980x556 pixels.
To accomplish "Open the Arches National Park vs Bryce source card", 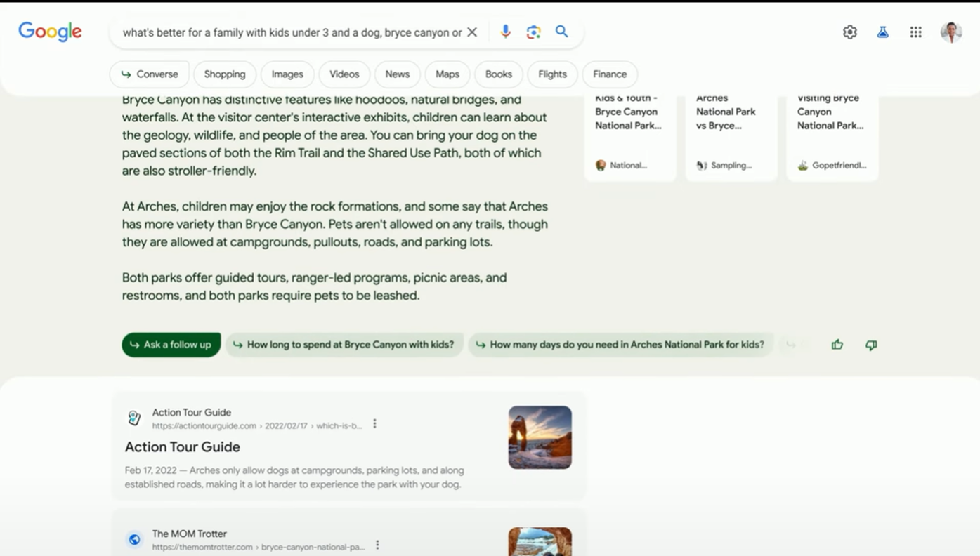I will pyautogui.click(x=731, y=137).
